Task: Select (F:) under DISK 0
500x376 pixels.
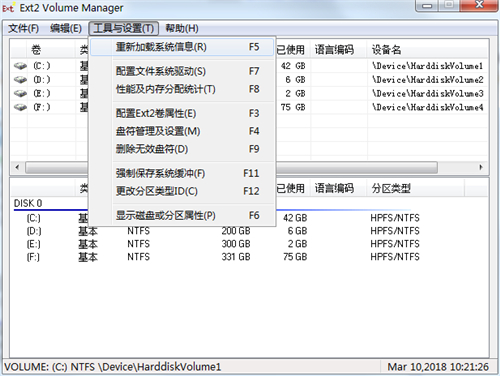Action: pyautogui.click(x=33, y=257)
